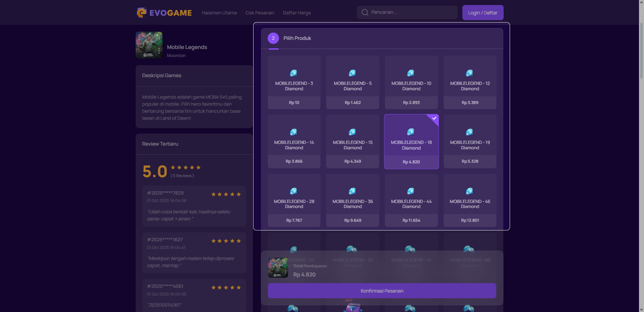Select MOBILELEGEND - 28 Diamond product
644x312 pixels.
tap(294, 200)
